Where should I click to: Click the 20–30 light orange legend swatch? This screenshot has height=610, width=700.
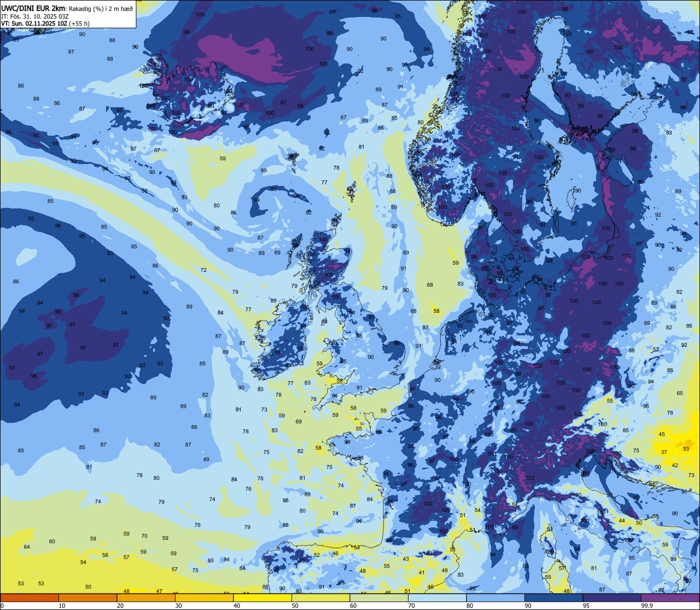[146, 597]
